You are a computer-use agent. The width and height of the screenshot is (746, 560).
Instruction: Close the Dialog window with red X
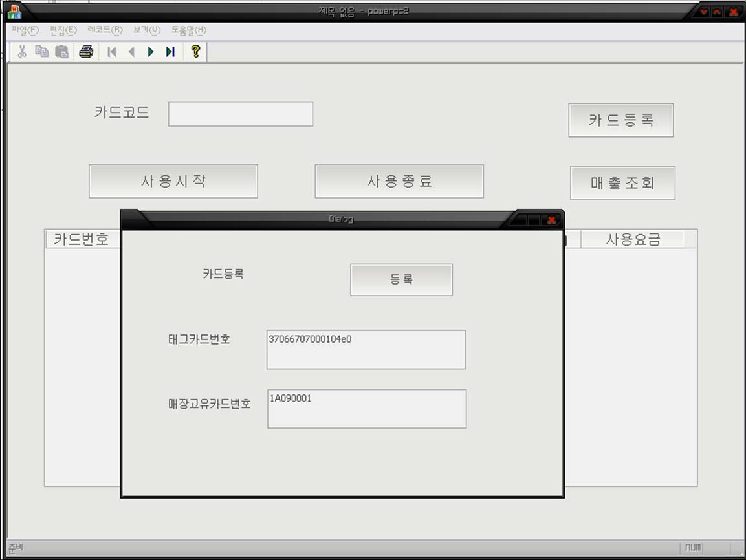pos(551,220)
